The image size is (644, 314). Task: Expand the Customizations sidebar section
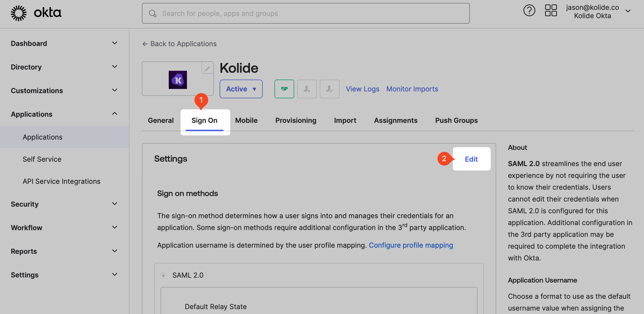64,90
